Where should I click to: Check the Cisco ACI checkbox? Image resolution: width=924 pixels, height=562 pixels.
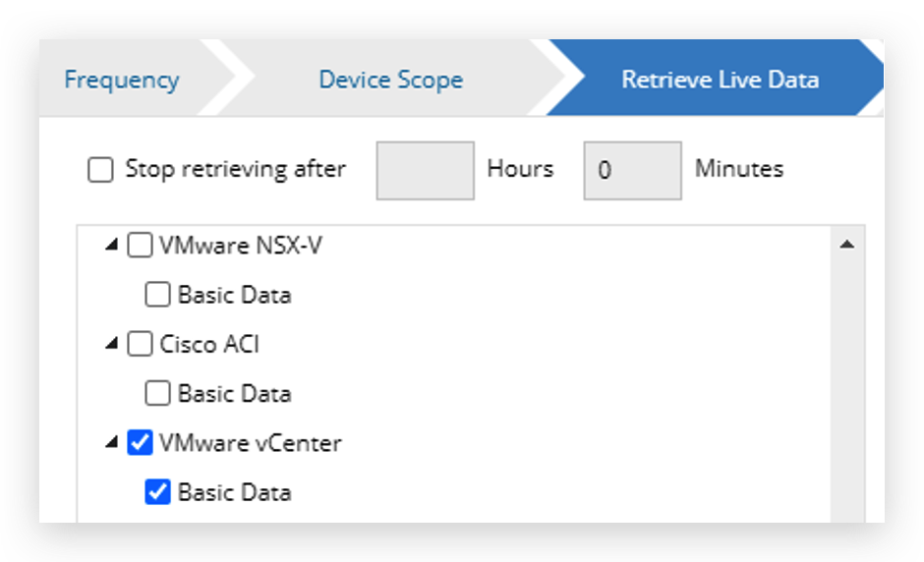click(141, 344)
